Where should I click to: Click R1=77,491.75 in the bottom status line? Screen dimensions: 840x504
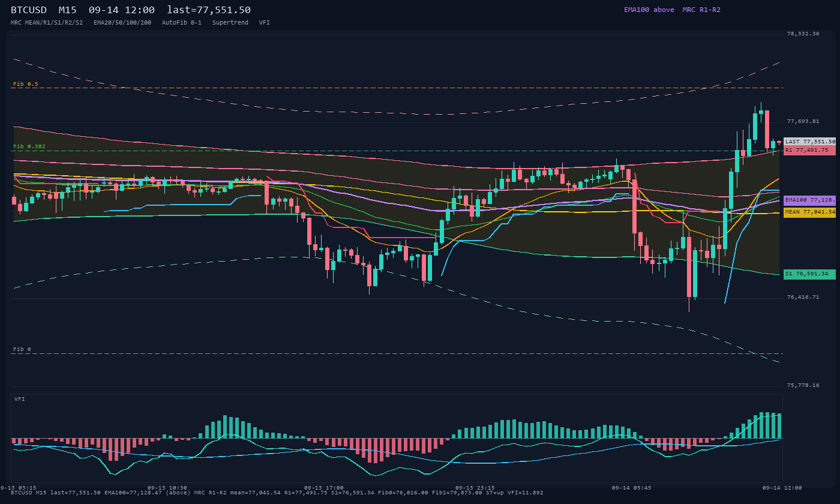306,493
